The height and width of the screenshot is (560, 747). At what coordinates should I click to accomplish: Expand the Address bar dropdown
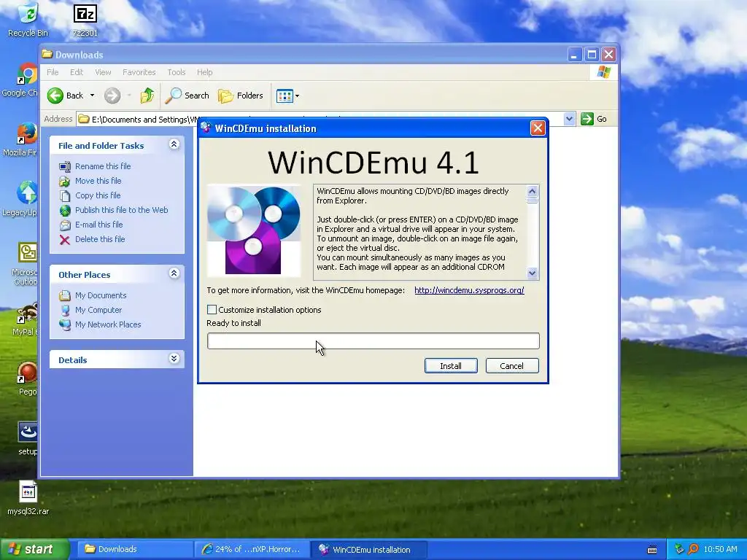[x=569, y=119]
